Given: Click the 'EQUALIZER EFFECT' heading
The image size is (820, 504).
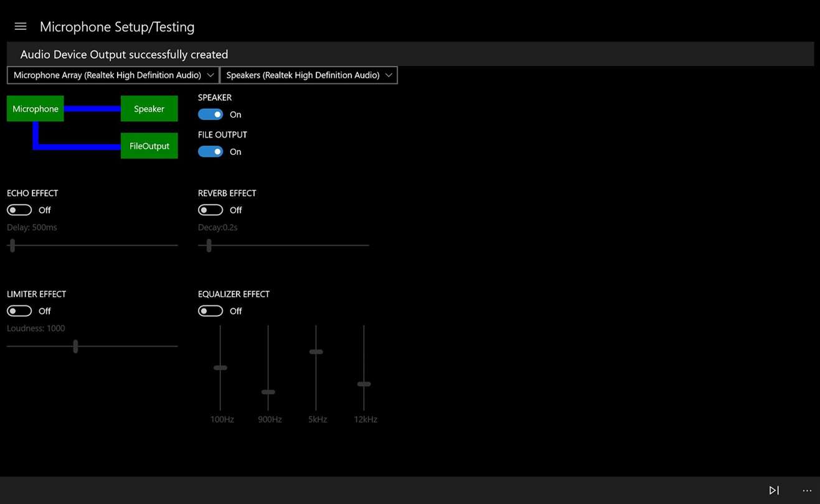Looking at the screenshot, I should click(234, 294).
